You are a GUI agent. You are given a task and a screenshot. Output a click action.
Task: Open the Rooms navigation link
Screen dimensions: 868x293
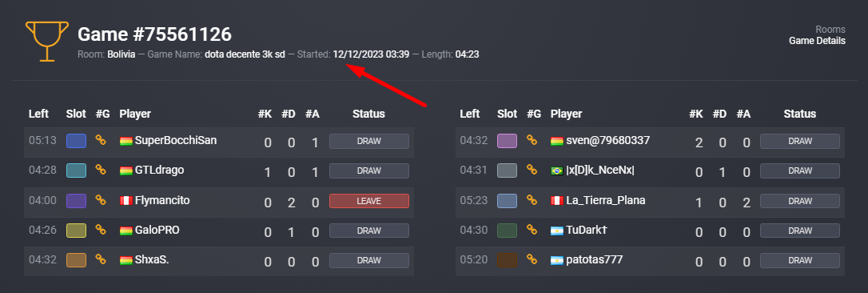point(830,30)
